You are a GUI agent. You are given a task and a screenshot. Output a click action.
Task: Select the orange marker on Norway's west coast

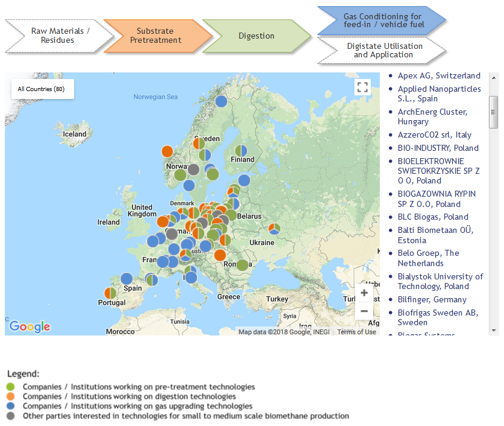[167, 151]
